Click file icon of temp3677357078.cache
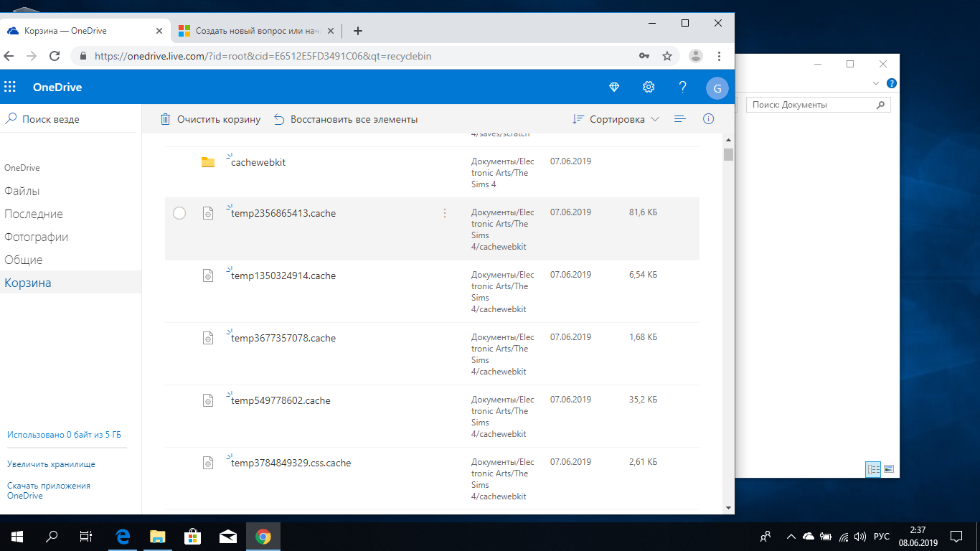This screenshot has width=980, height=551. click(x=208, y=338)
